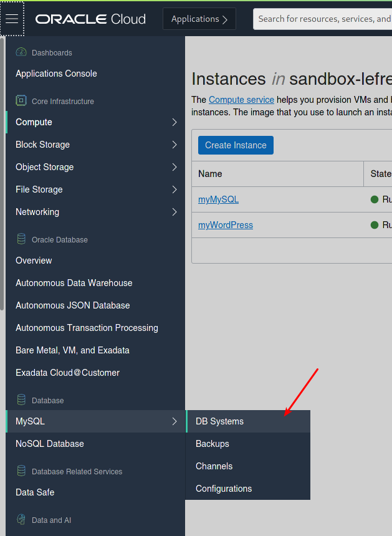Expand the File Storage submenu chevron

coord(174,189)
